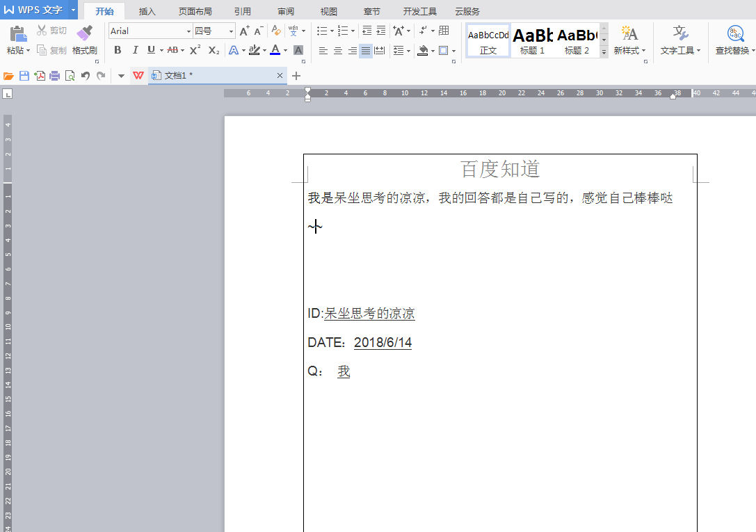Redo the action
Viewport: 756px width, 532px height.
101,76
